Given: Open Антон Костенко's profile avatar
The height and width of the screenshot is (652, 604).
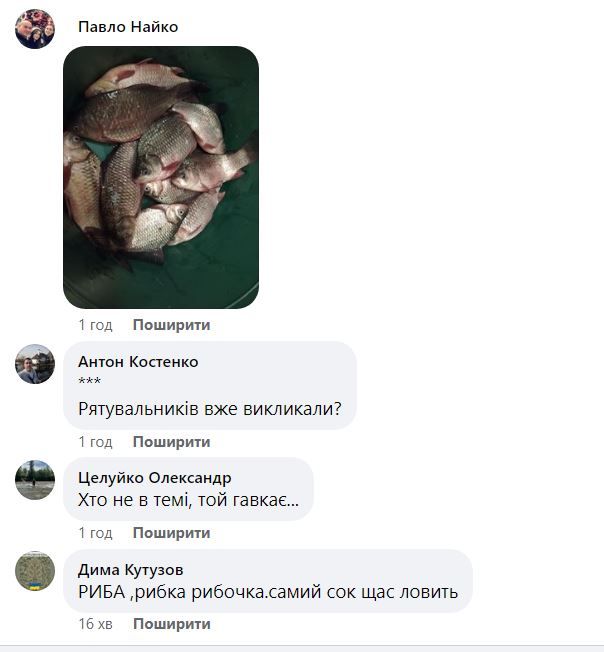Looking at the screenshot, I should tap(35, 364).
